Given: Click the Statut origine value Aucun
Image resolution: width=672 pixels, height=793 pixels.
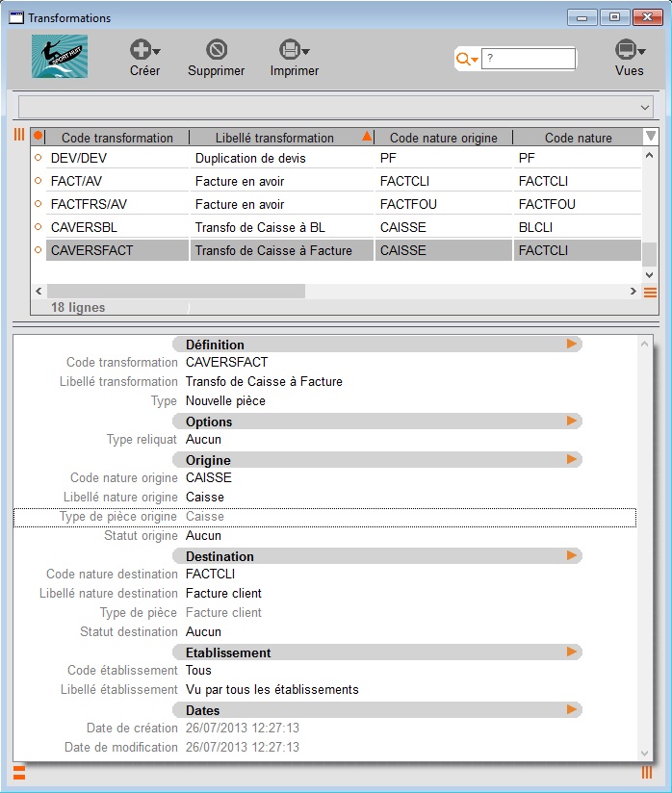Looking at the screenshot, I should point(203,535).
